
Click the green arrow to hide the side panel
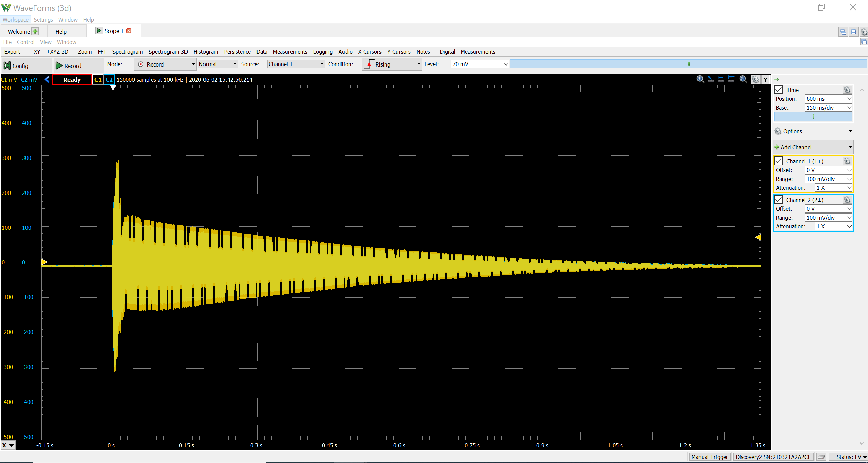coord(776,79)
